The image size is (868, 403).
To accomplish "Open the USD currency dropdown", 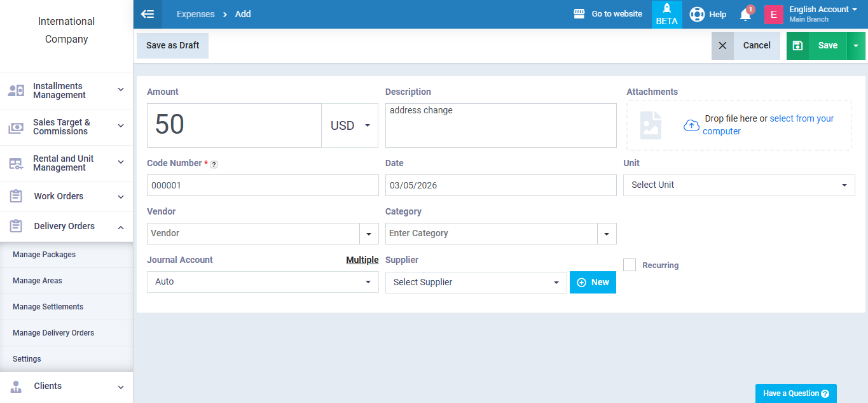I will (x=350, y=125).
